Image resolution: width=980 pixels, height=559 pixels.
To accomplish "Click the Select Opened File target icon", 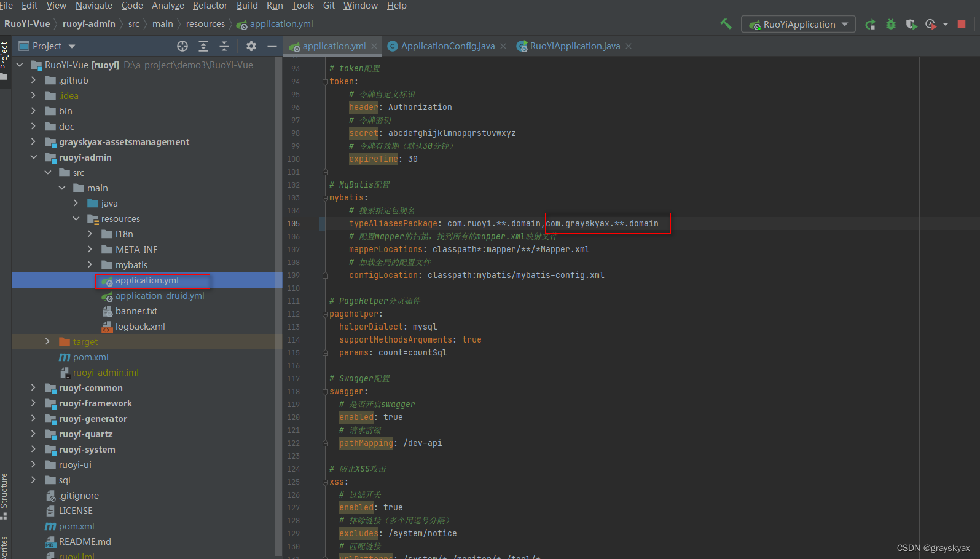I will pyautogui.click(x=182, y=46).
